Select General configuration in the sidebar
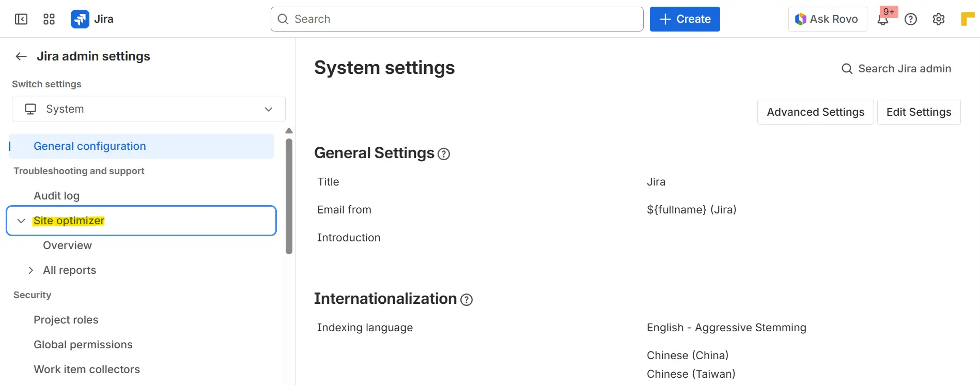This screenshot has width=980, height=385. [x=90, y=146]
